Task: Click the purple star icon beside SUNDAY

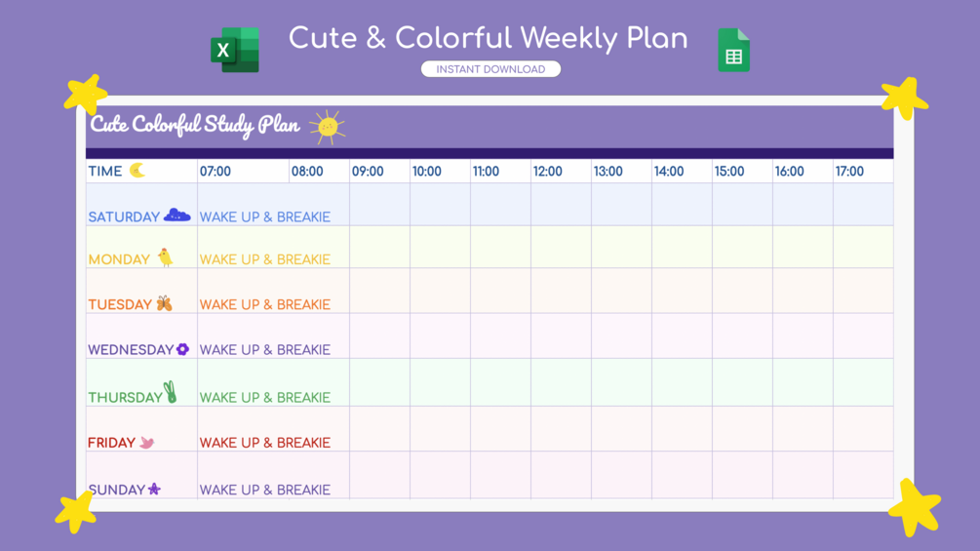Action: pos(154,489)
